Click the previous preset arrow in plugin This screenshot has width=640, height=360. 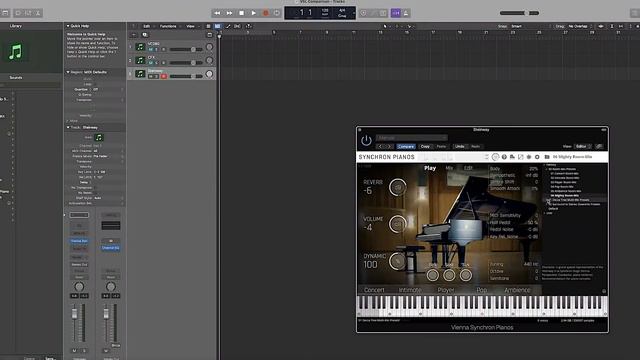(x=380, y=146)
